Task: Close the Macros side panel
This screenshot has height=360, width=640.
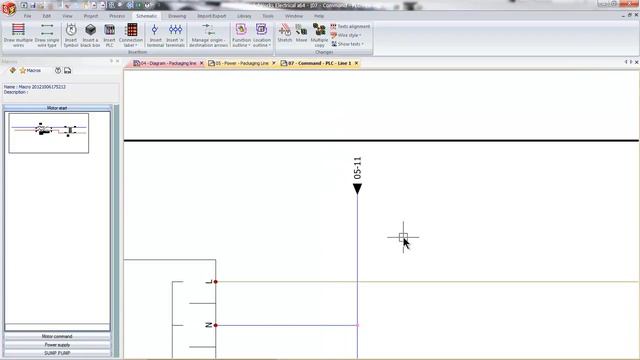Action: pyautogui.click(x=118, y=61)
